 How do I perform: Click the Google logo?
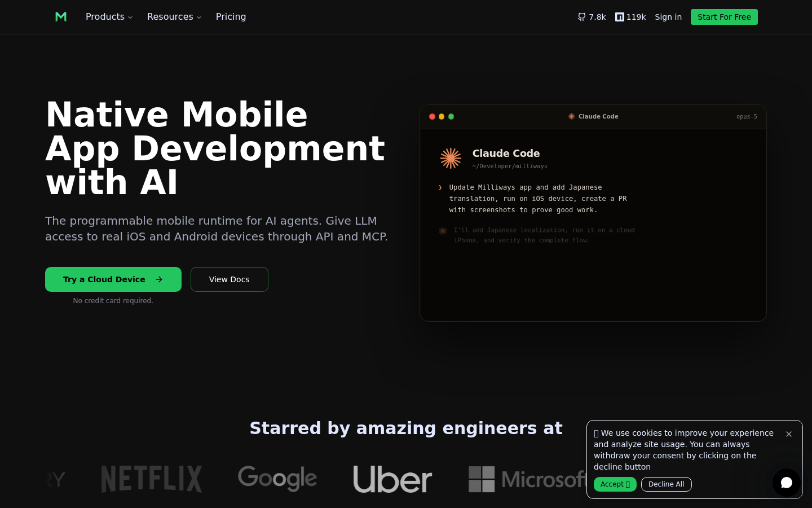(x=277, y=479)
